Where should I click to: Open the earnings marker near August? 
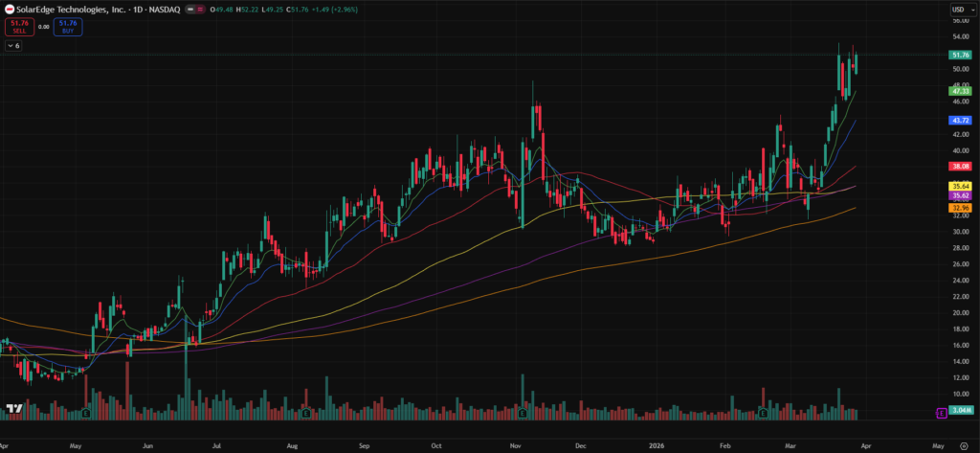click(x=304, y=414)
